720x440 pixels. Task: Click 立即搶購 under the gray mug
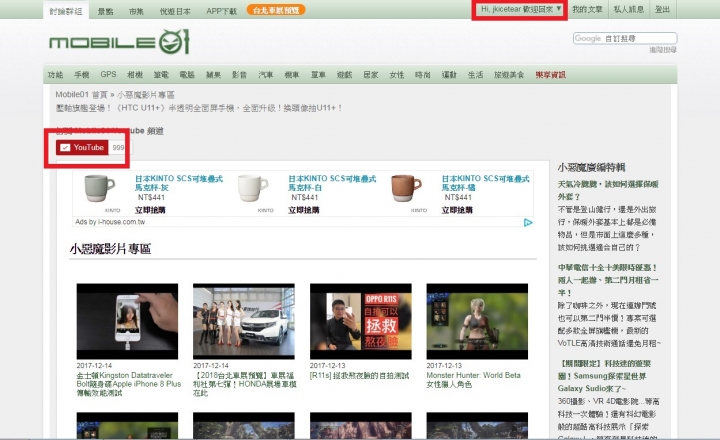click(150, 210)
